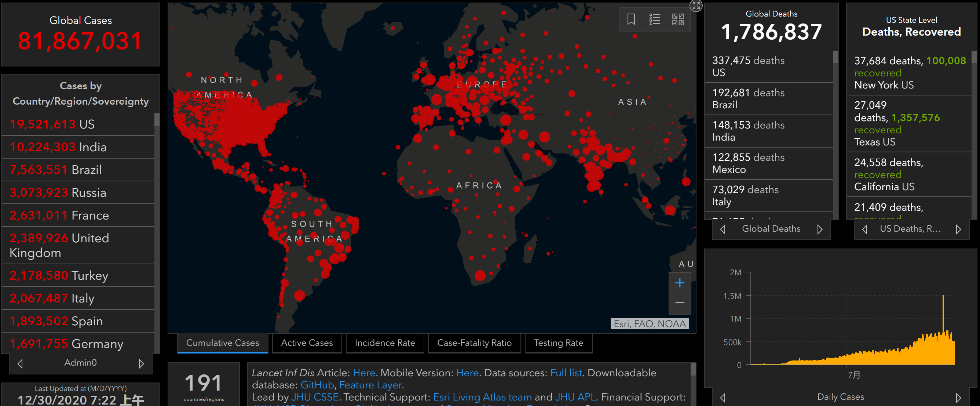Open the Feature Layer link
This screenshot has width=980, height=406.
point(370,385)
